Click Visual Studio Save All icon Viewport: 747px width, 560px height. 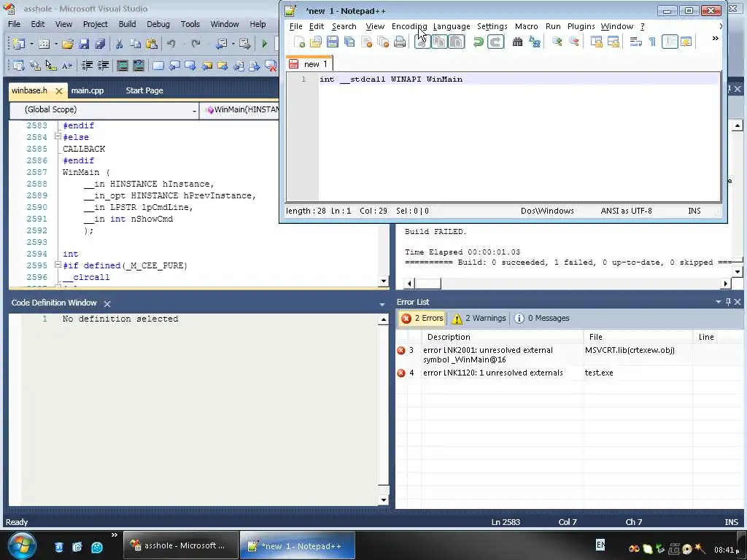100,44
